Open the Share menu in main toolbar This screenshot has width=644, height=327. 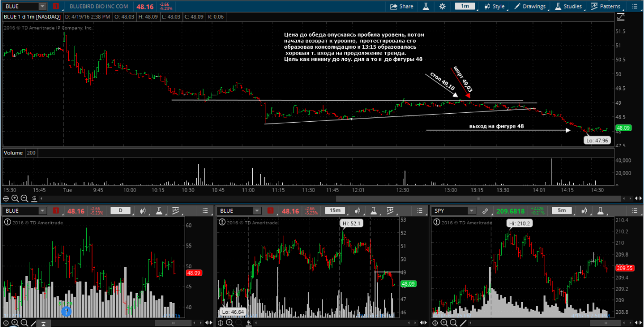click(402, 6)
